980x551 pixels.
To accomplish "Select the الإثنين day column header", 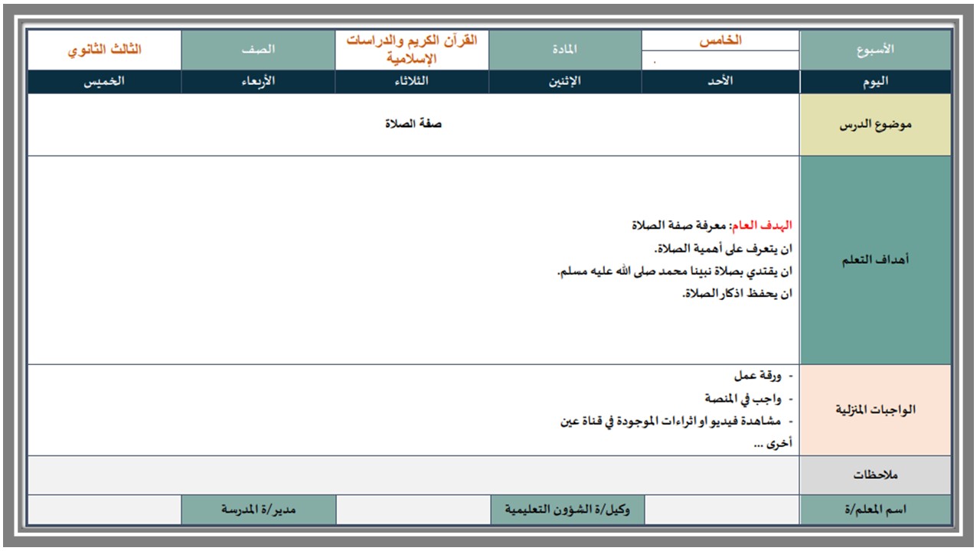I will coord(565,82).
